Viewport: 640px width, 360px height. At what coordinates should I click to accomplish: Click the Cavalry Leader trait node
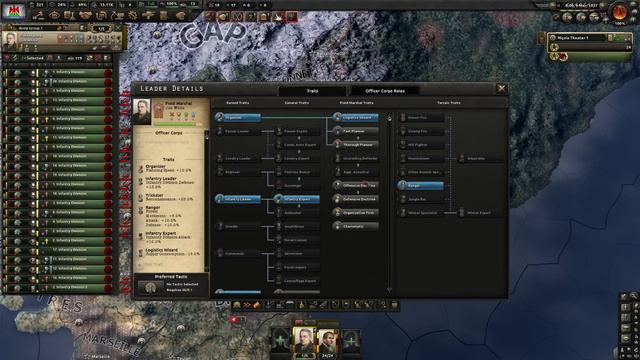238,158
